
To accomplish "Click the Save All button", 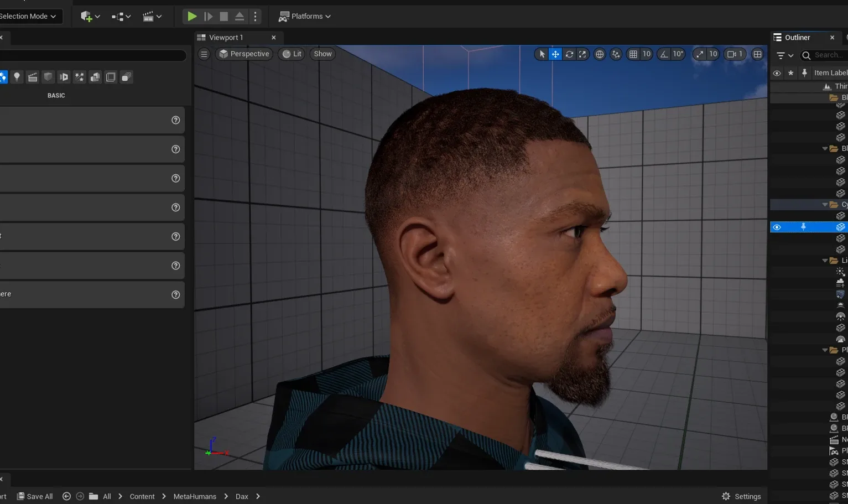I will click(x=35, y=496).
